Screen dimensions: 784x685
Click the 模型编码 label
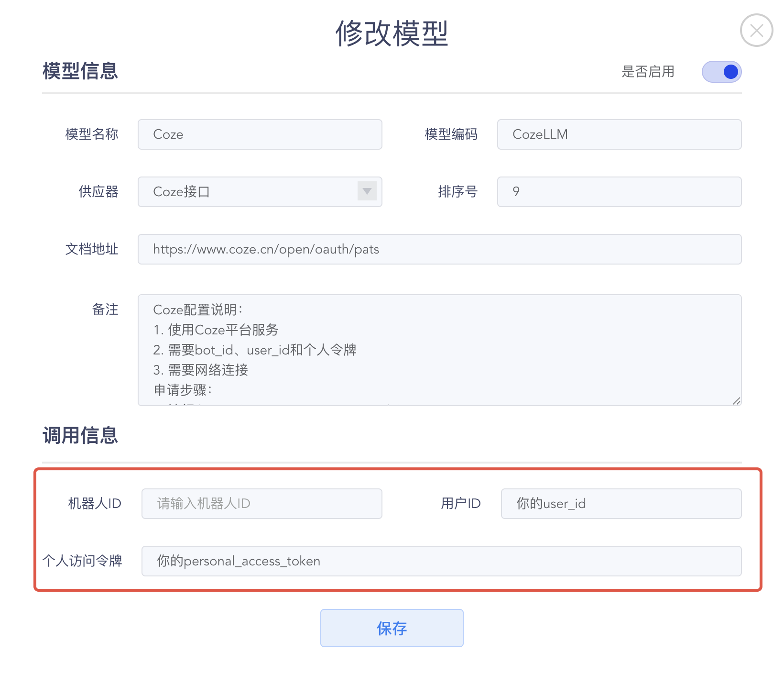(451, 134)
